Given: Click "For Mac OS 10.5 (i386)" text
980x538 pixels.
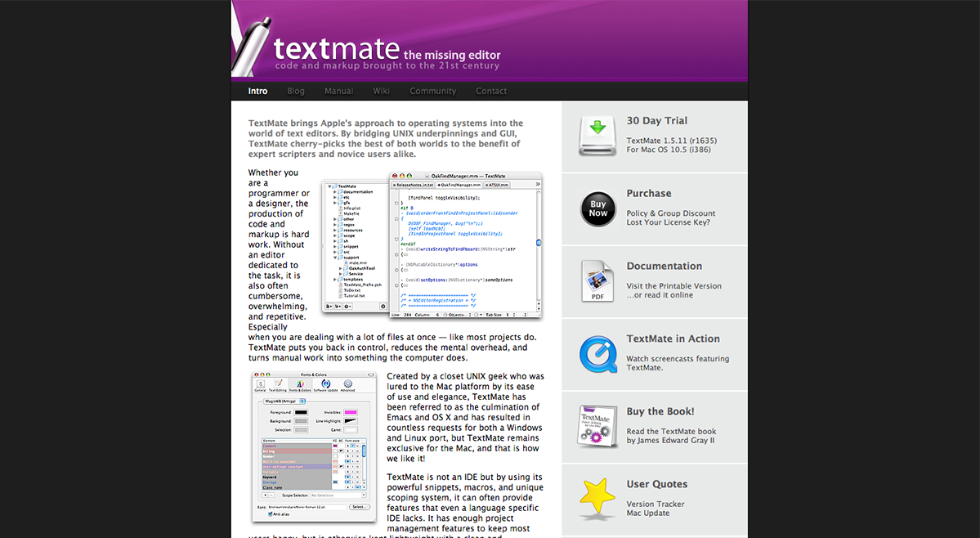Looking at the screenshot, I should (x=668, y=150).
